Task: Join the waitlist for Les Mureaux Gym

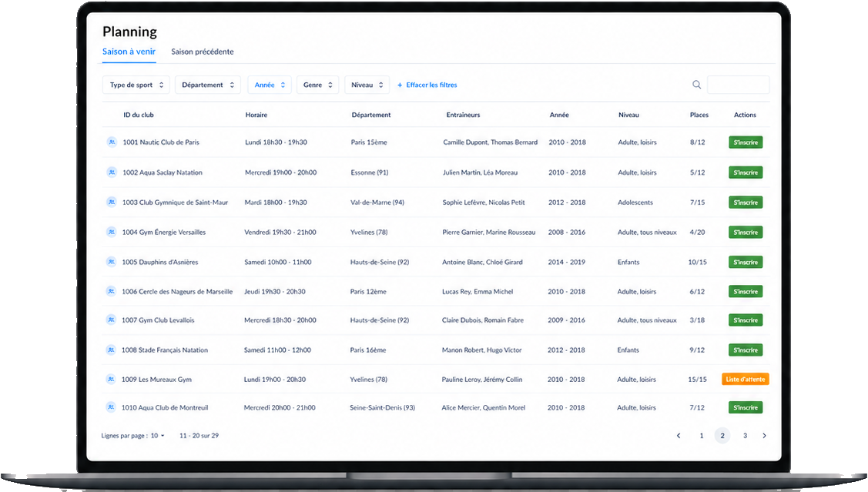Action: coord(746,379)
